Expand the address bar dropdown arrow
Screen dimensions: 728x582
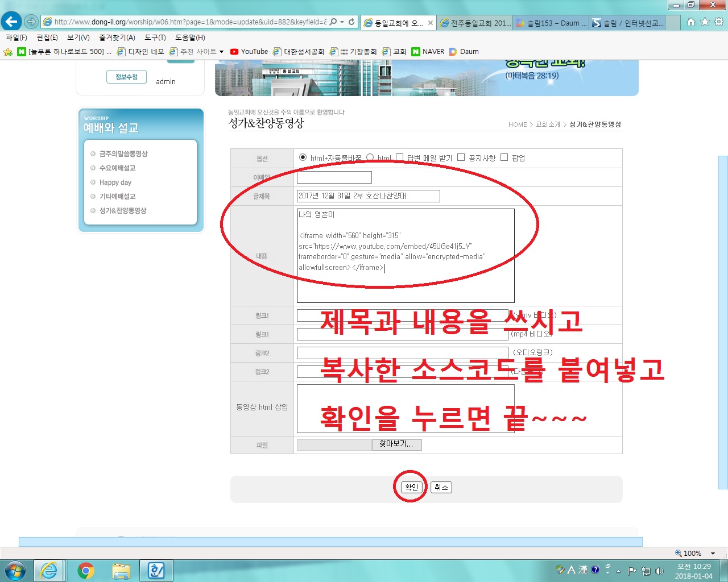pyautogui.click(x=342, y=22)
